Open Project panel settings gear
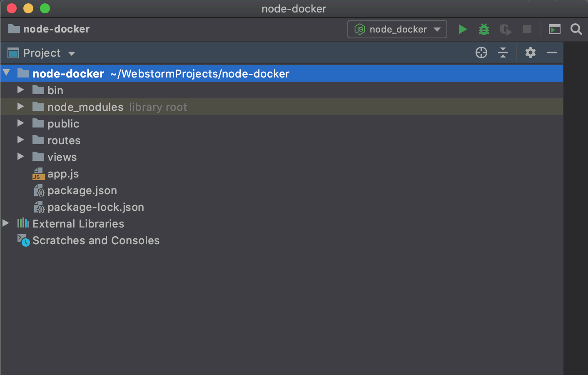Image resolution: width=588 pixels, height=375 pixels. (530, 52)
